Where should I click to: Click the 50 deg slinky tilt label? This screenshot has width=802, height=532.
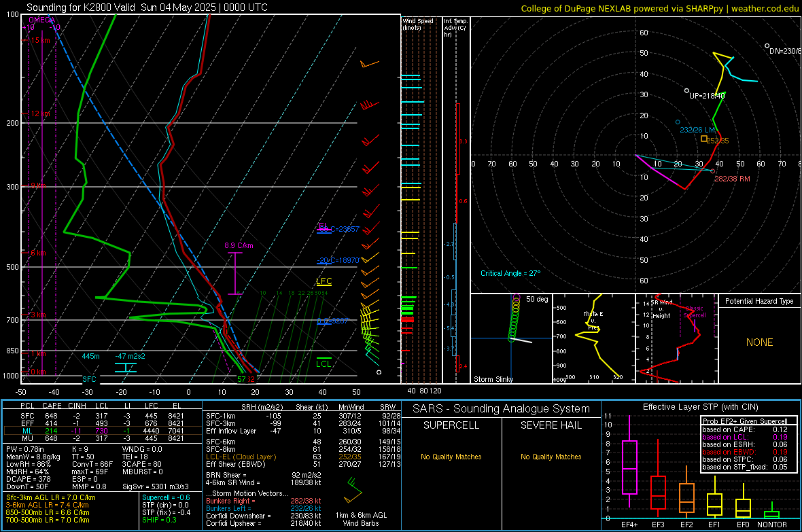point(537,299)
